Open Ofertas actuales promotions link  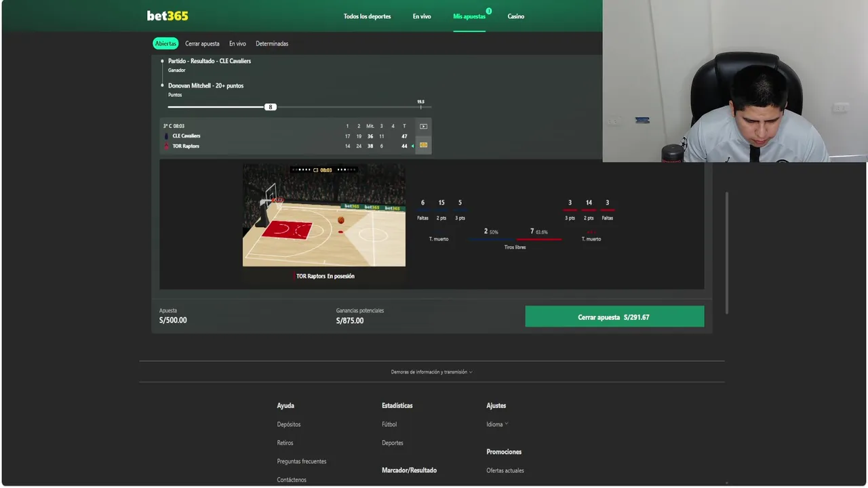[505, 470]
